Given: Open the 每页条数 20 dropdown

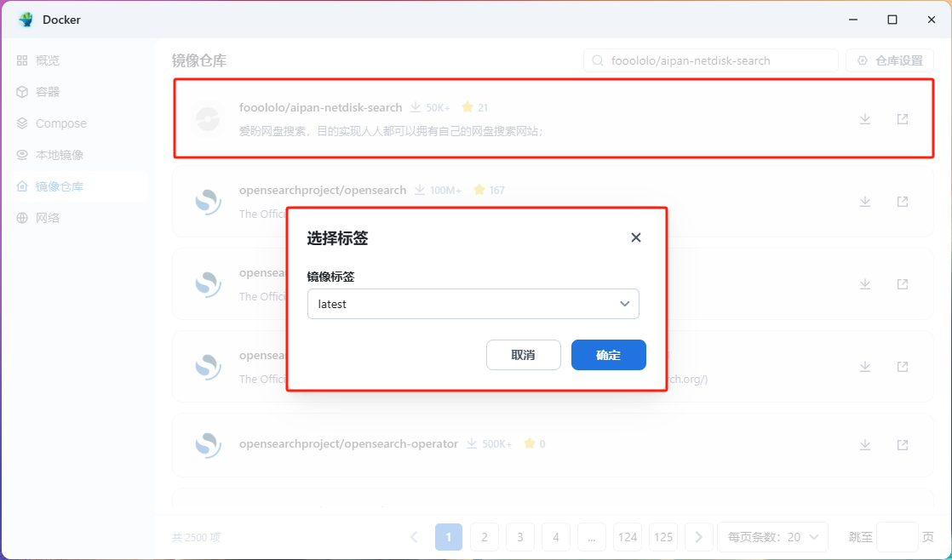Looking at the screenshot, I should click(x=773, y=537).
